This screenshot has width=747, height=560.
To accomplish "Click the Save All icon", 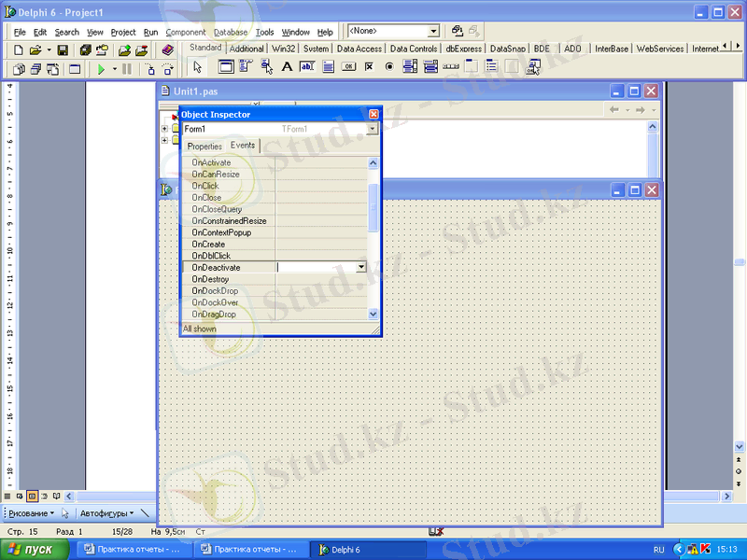I will (x=85, y=50).
